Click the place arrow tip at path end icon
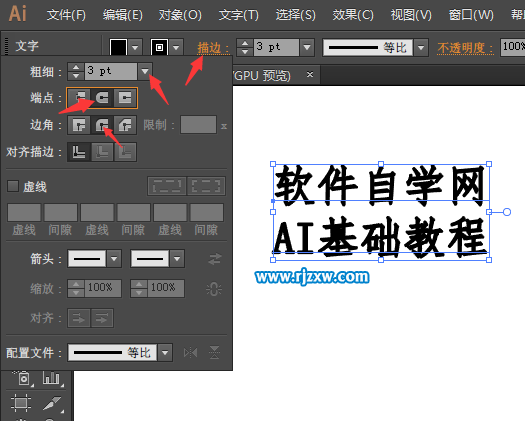The width and height of the screenshot is (525, 421). pyautogui.click(x=102, y=318)
